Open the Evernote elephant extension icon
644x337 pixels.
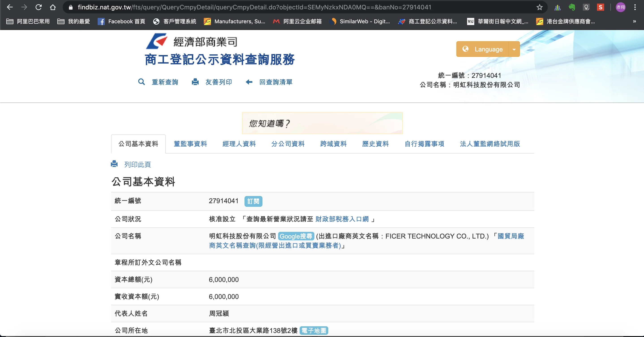click(x=572, y=7)
